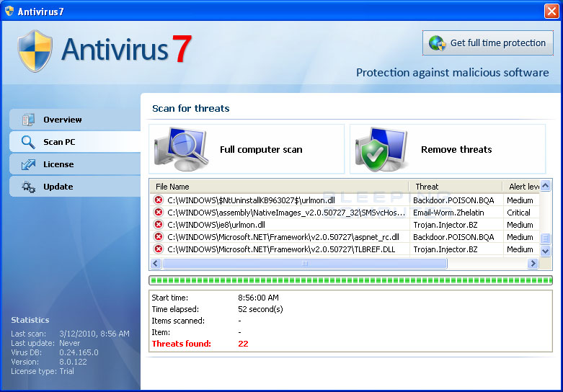Click the Remove threats button
Screen dimensions: 563x392
pos(448,149)
